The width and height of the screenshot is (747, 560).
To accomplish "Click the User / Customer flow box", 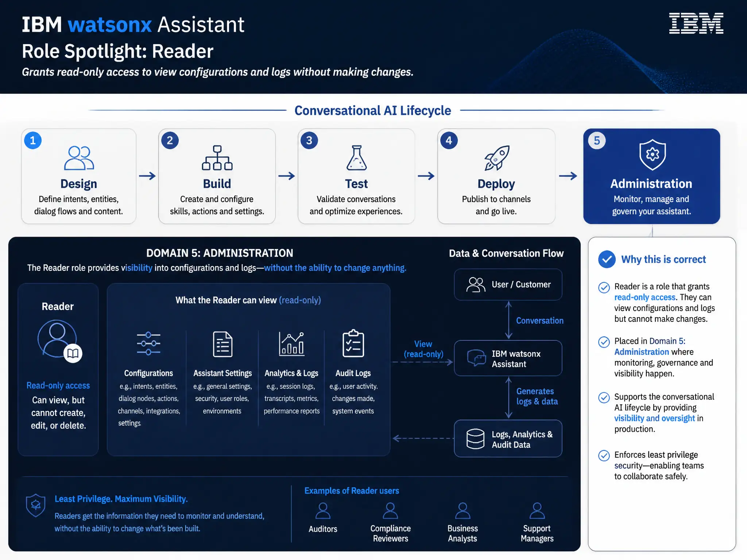I will click(508, 285).
